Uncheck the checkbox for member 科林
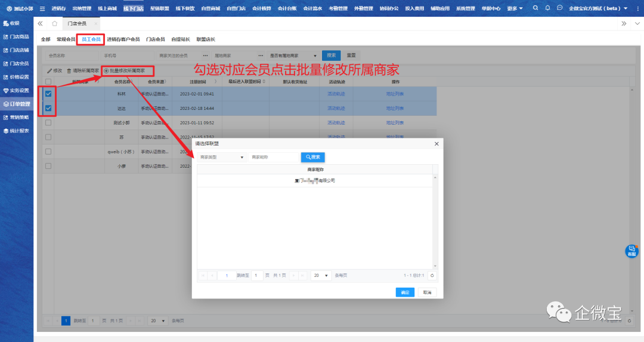The image size is (644, 342). [48, 94]
